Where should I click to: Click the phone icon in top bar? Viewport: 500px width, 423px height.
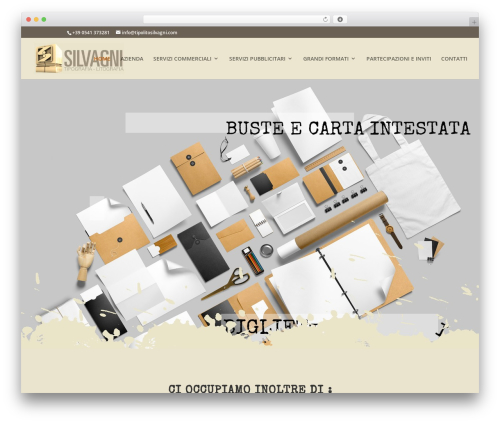pos(69,33)
